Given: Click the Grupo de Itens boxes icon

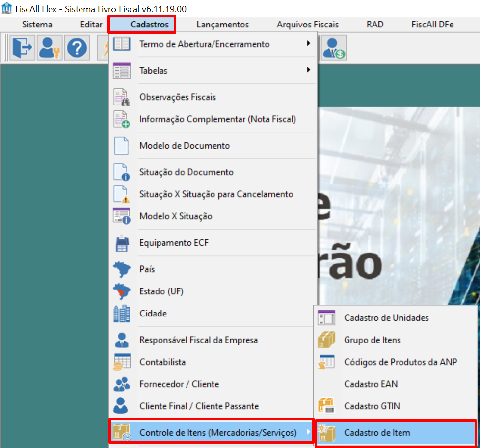Looking at the screenshot, I should (x=326, y=340).
